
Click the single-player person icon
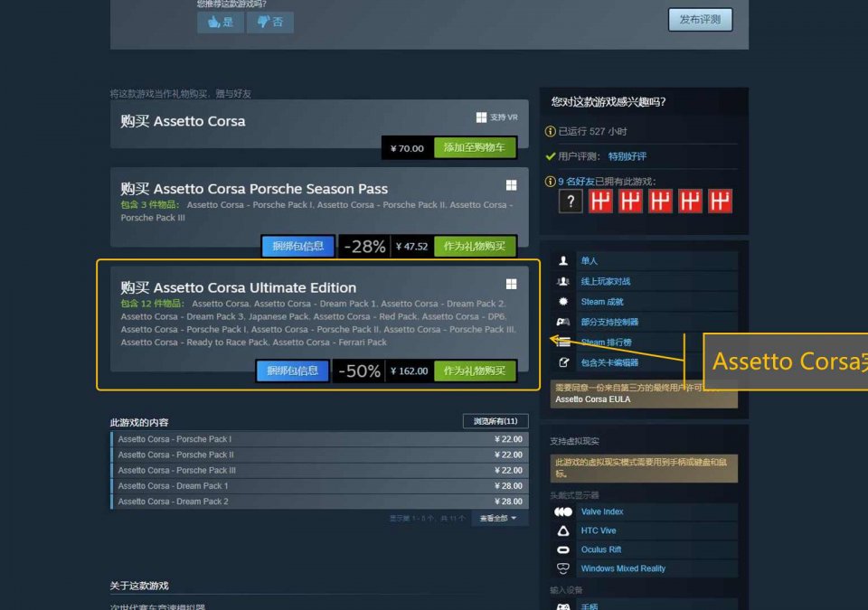pyautogui.click(x=563, y=260)
